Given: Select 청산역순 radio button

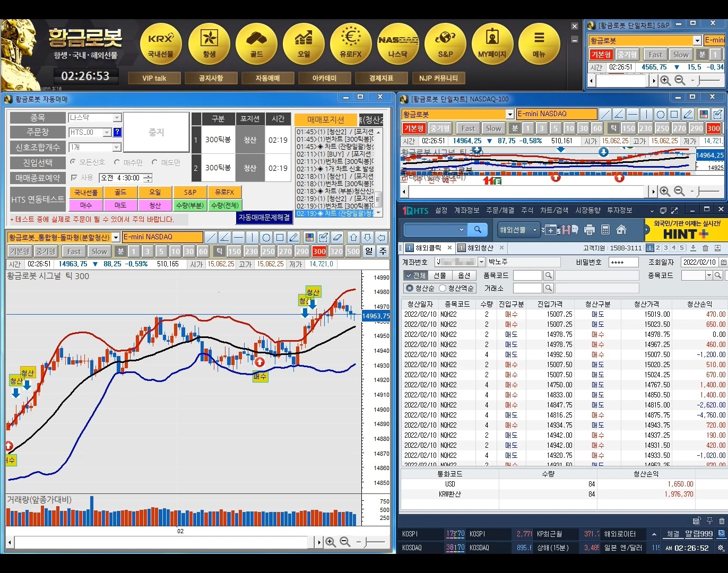Looking at the screenshot, I should click(x=443, y=288).
